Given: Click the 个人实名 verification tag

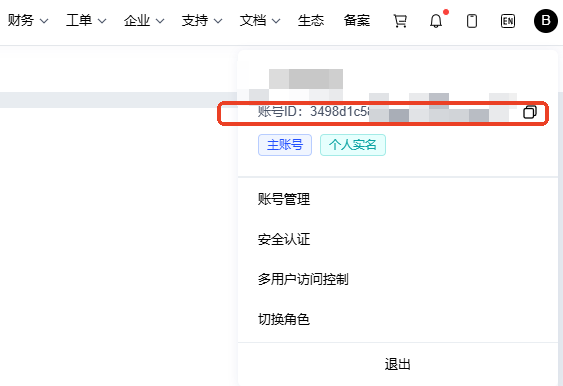Looking at the screenshot, I should 353,145.
